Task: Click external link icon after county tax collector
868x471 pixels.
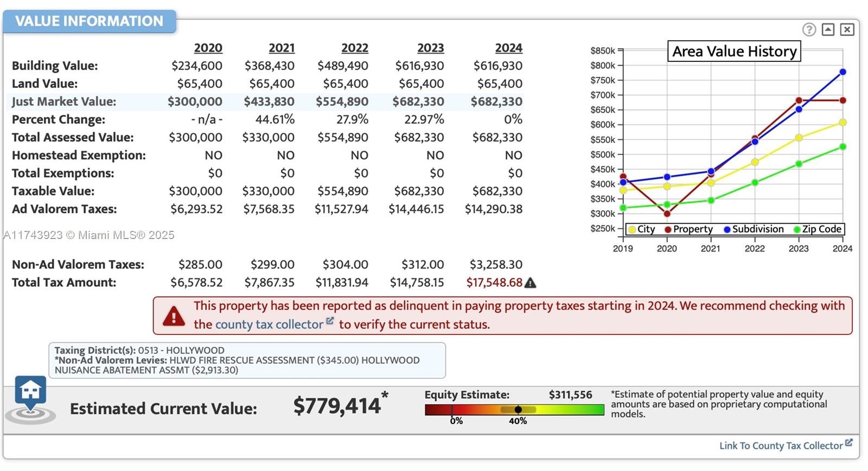Action: coord(329,321)
